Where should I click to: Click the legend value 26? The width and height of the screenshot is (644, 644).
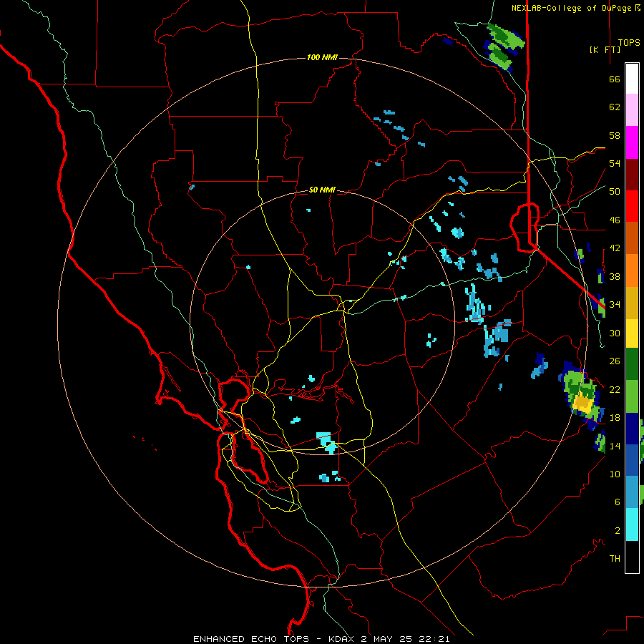point(615,361)
